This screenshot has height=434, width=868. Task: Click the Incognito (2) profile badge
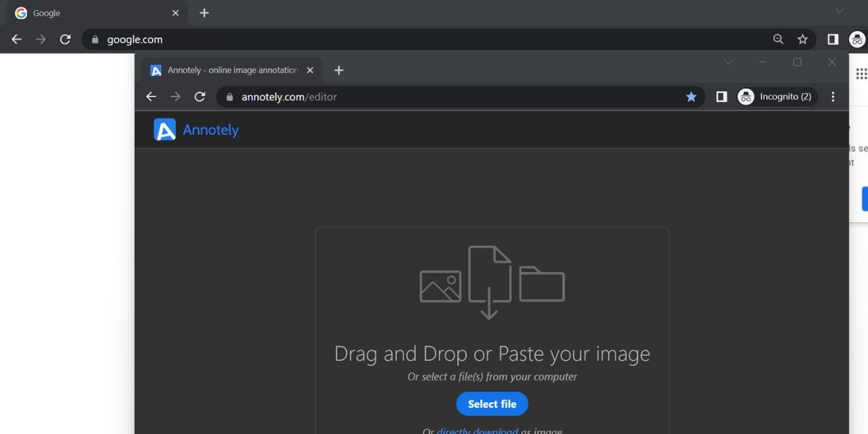coord(775,97)
